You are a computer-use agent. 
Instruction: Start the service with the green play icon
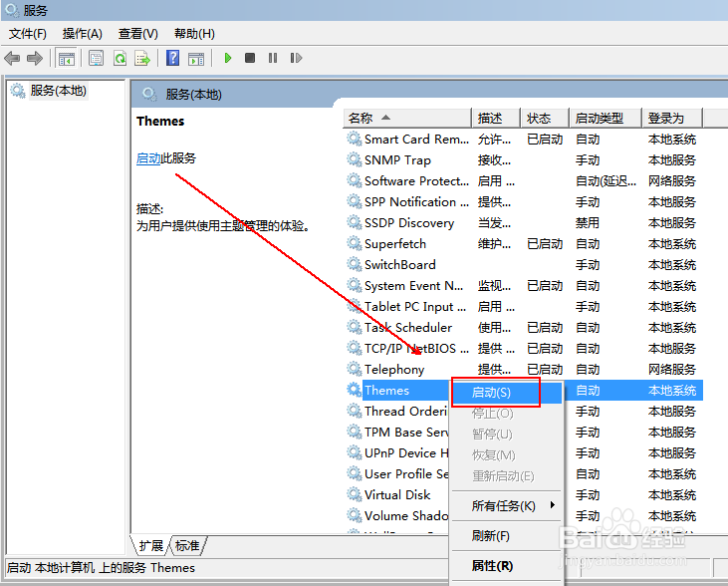point(227,58)
